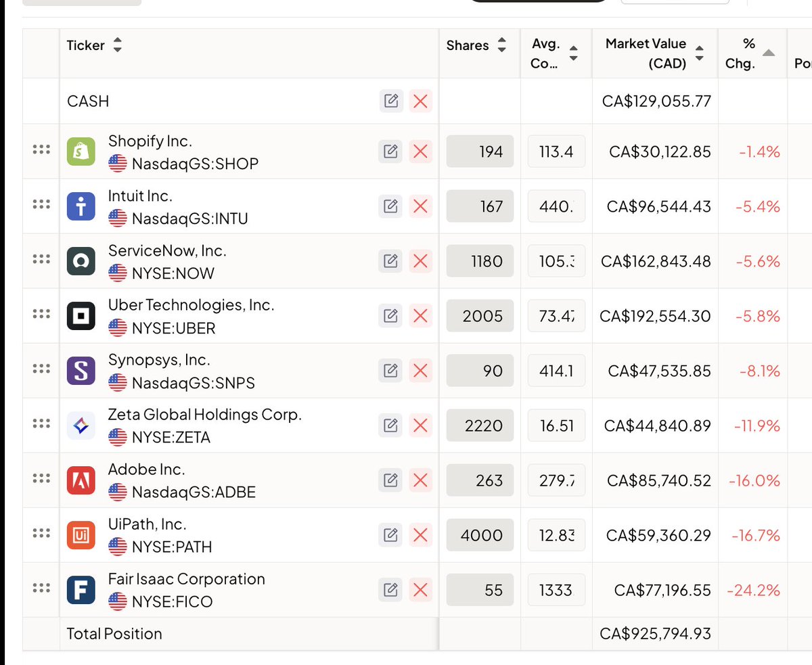Edit the Adobe Inc. holding

390,480
